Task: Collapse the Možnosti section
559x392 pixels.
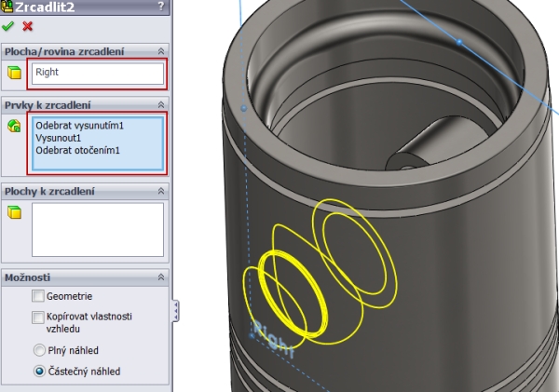Action: pyautogui.click(x=160, y=278)
